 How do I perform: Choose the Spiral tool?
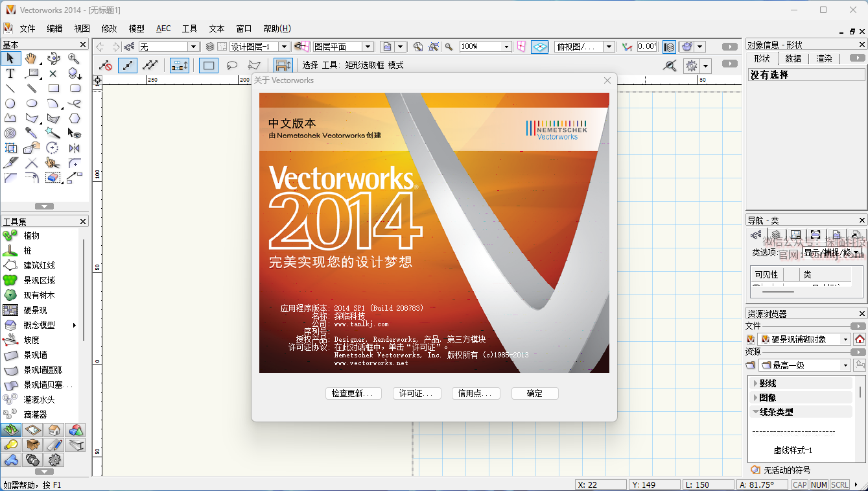10,133
